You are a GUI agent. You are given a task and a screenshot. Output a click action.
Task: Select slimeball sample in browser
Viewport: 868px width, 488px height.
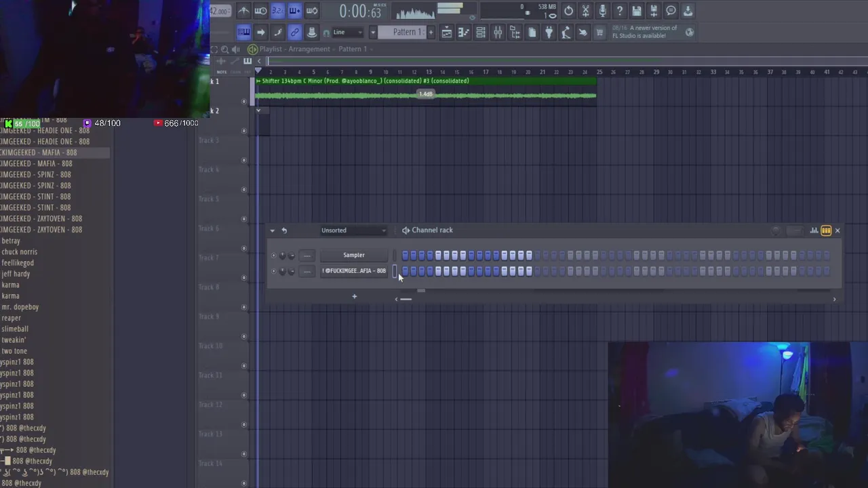(15, 329)
